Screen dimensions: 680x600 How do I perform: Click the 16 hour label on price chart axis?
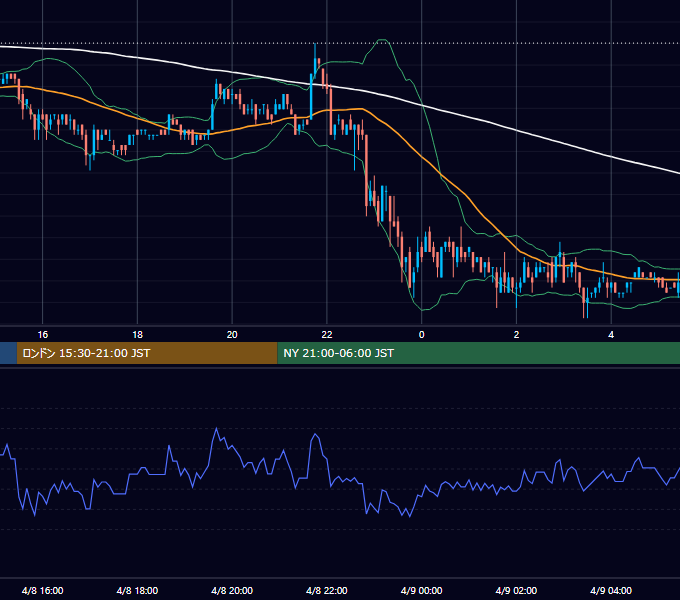(x=42, y=335)
